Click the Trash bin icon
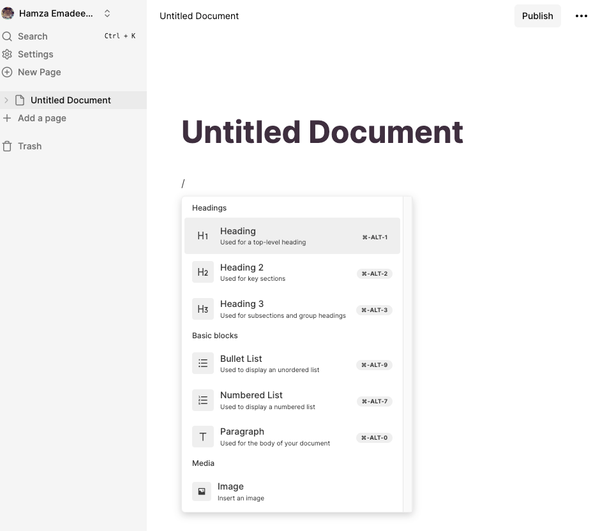Image resolution: width=600 pixels, height=531 pixels. (7, 146)
